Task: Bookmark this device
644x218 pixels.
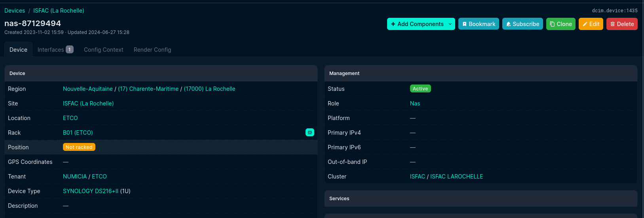Action: 479,24
